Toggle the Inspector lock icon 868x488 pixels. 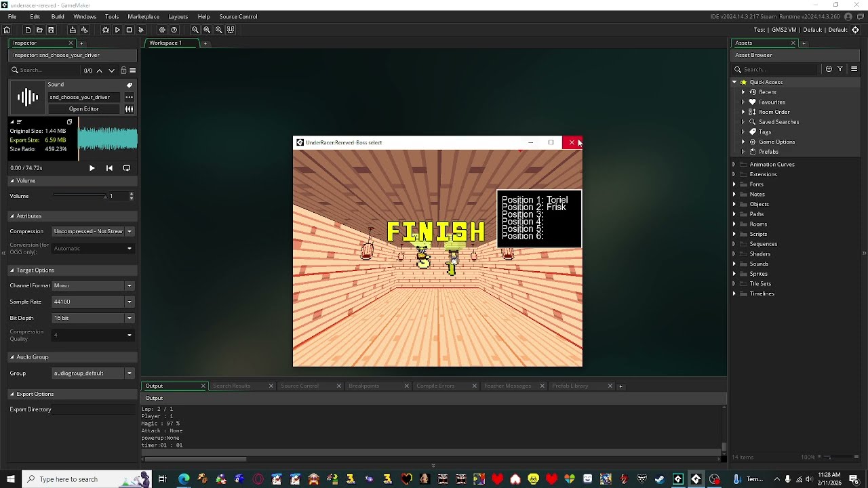(123, 70)
